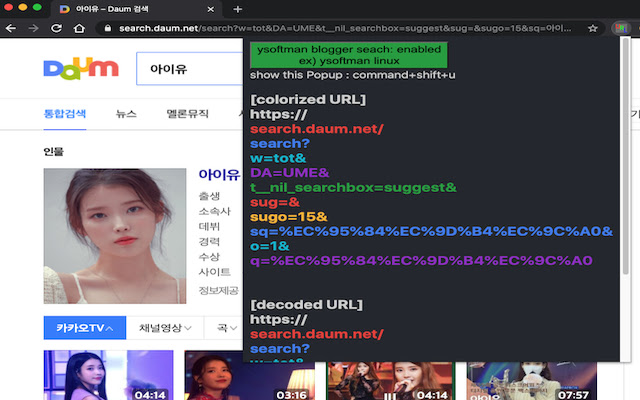Screen dimensions: 640x400
Task: Click the sug=& parameter line
Action: (275, 202)
